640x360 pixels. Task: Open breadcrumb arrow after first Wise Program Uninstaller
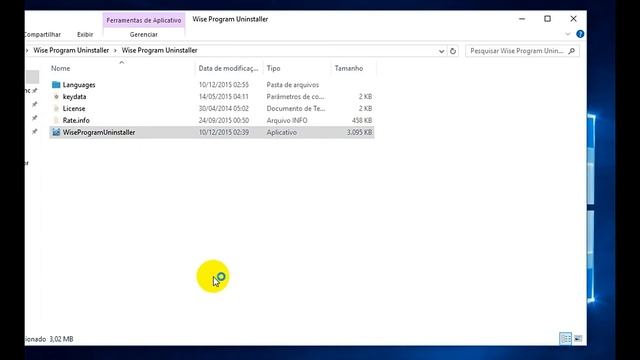click(115, 51)
